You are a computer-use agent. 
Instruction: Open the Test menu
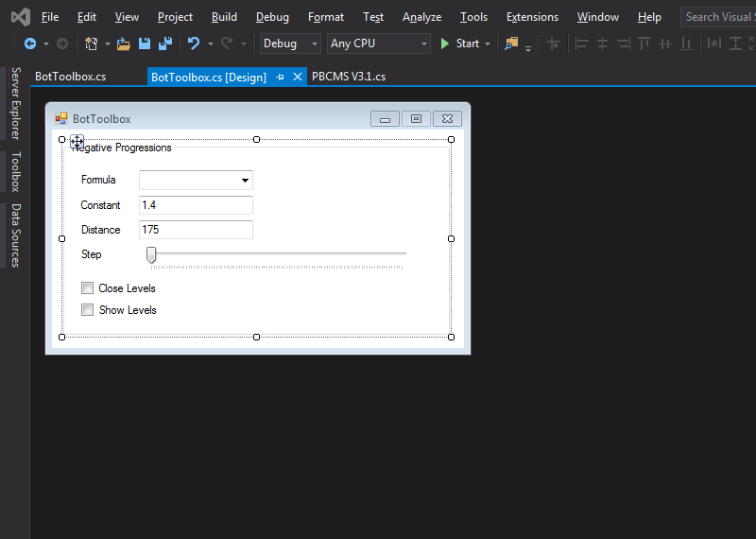[373, 17]
